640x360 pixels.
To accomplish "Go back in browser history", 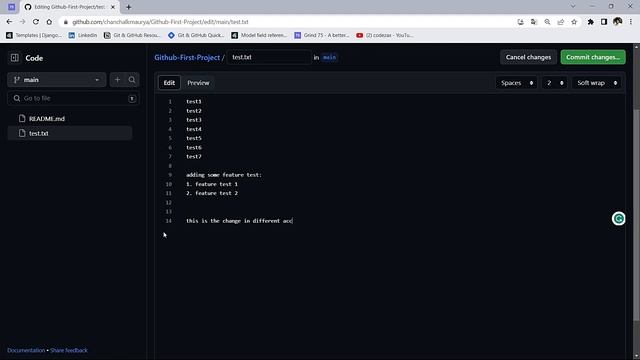I will (9, 22).
